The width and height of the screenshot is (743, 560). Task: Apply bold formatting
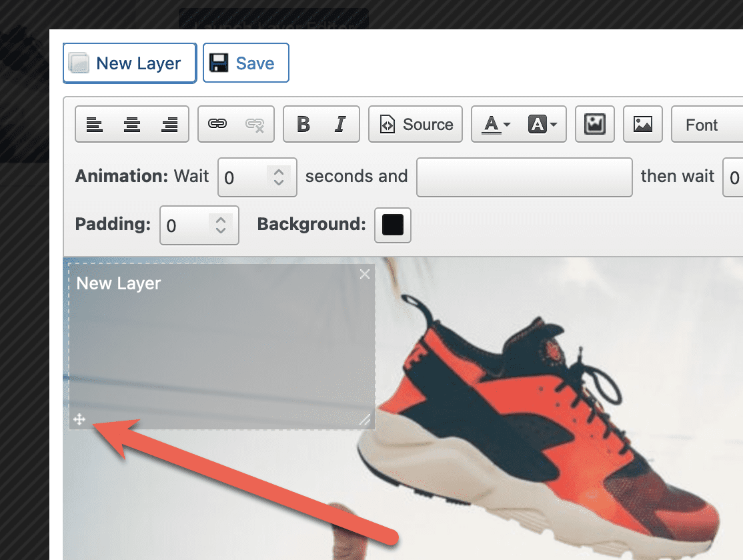point(302,124)
